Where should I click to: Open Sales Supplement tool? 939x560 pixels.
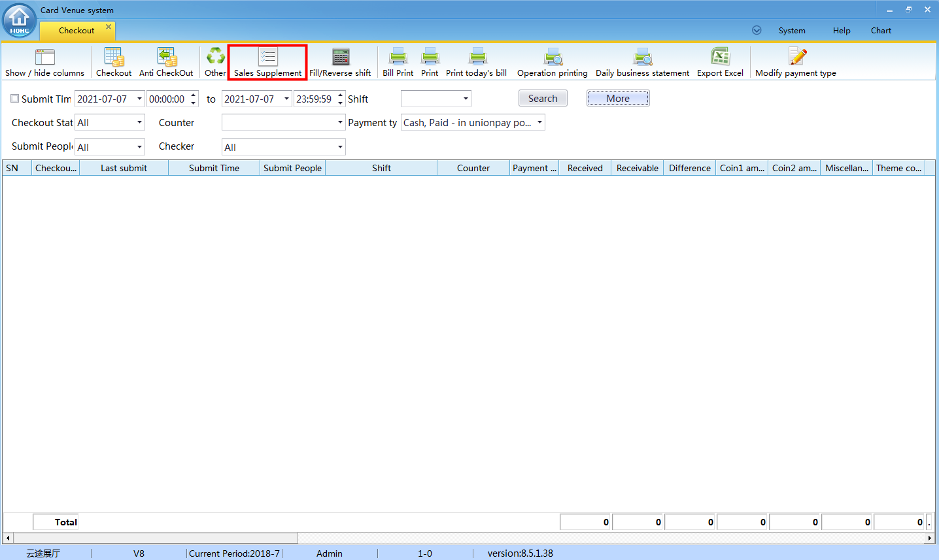click(x=267, y=62)
